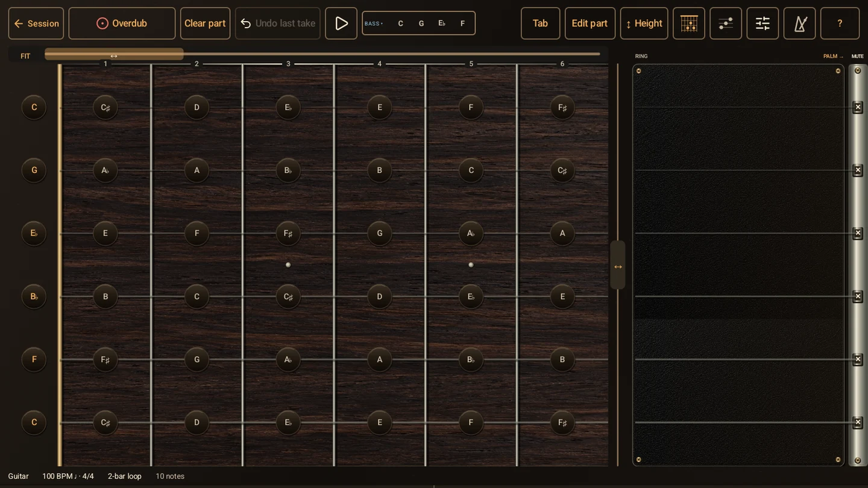This screenshot has width=868, height=488.
Task: Play B♭ at fret 5 on F string
Action: pyautogui.click(x=471, y=360)
